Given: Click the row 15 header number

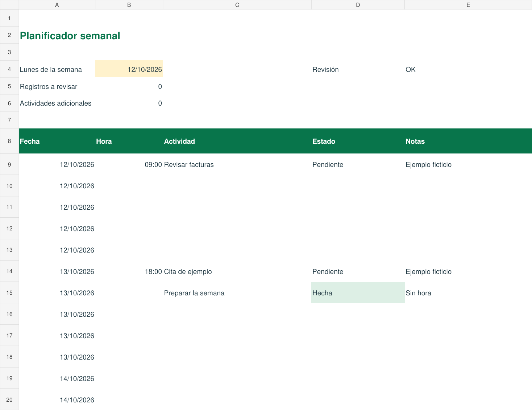Looking at the screenshot, I should pos(9,292).
